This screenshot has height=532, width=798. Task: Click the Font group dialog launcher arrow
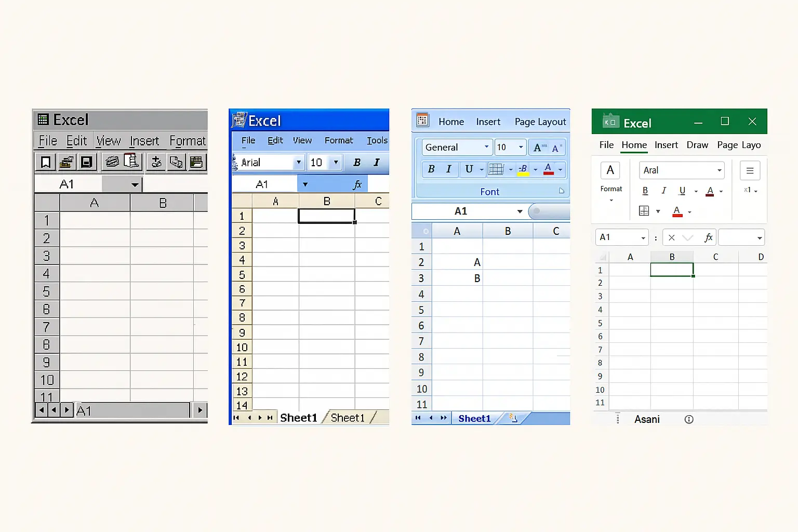click(x=562, y=191)
